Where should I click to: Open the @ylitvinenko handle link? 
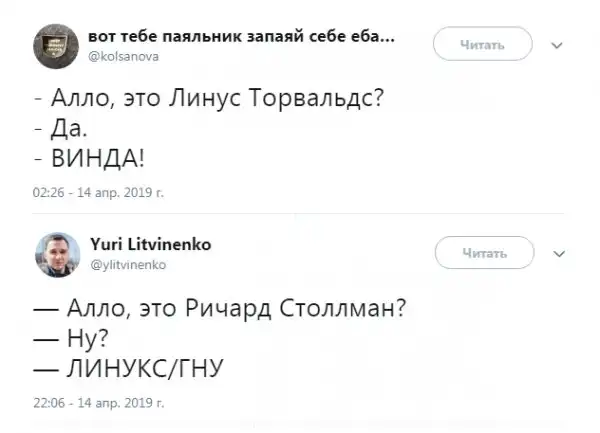[x=127, y=266]
